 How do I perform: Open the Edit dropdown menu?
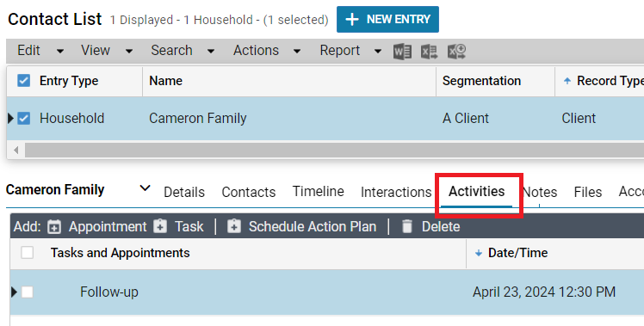pos(40,51)
